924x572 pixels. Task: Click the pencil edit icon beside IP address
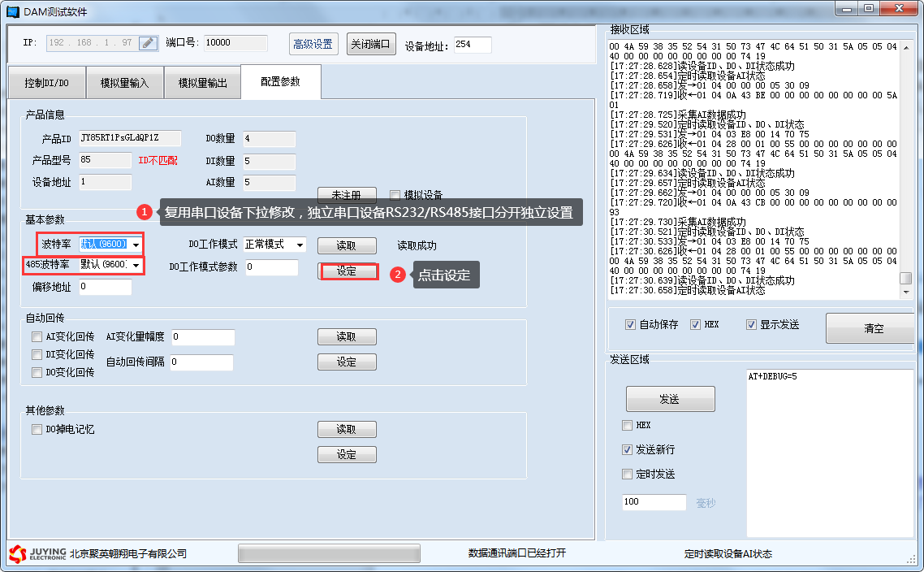(148, 43)
